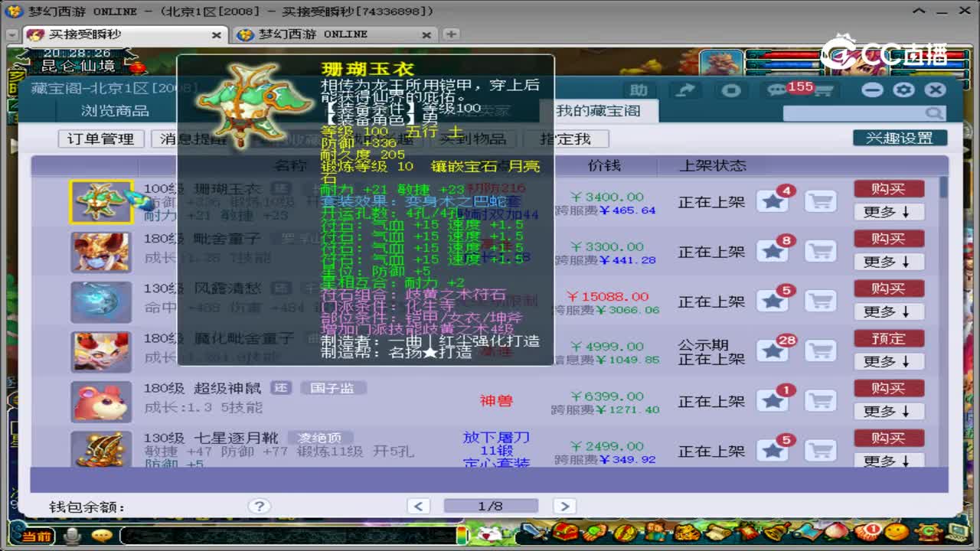Click the search magnifier icon
Screen dimensions: 980x551
coord(933,113)
